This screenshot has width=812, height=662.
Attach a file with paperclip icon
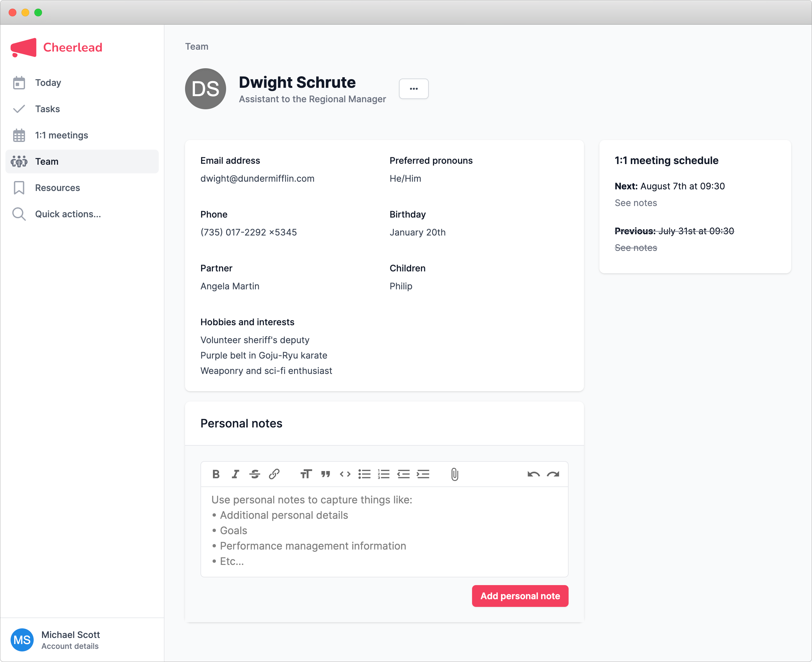(x=454, y=474)
